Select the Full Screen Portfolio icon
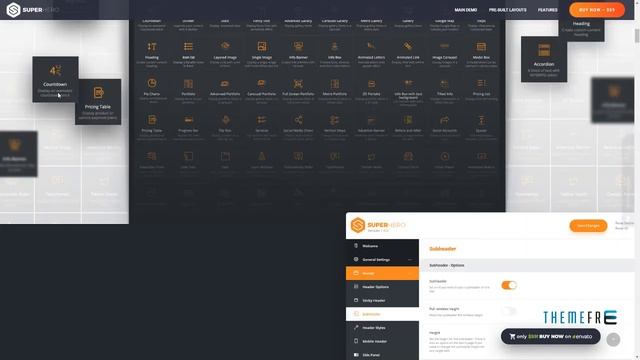 298,83
